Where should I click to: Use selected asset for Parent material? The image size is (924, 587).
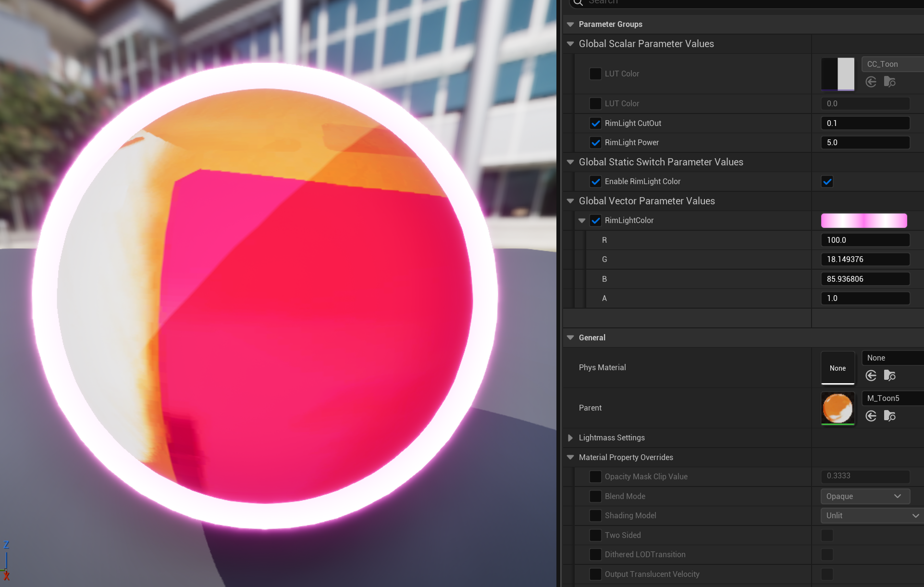(871, 416)
